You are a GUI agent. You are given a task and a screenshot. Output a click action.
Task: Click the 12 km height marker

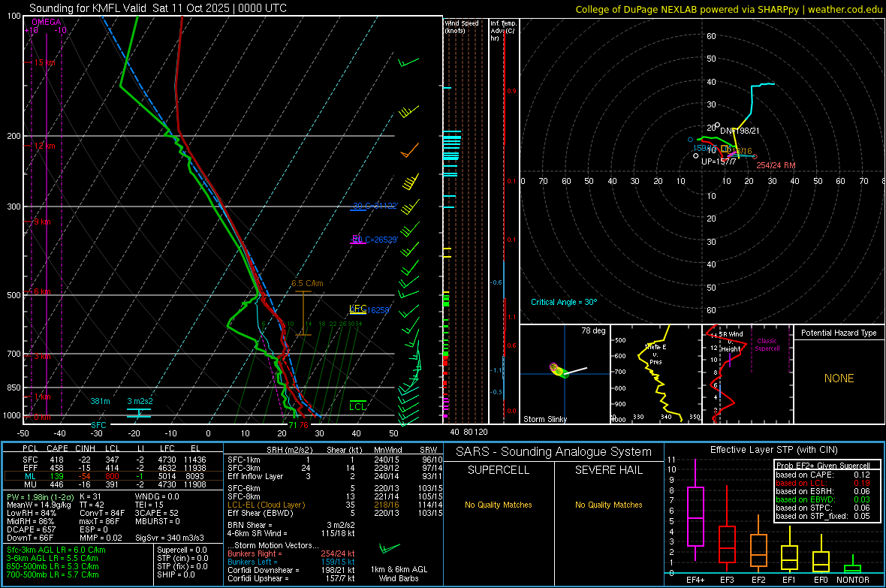click(x=44, y=146)
